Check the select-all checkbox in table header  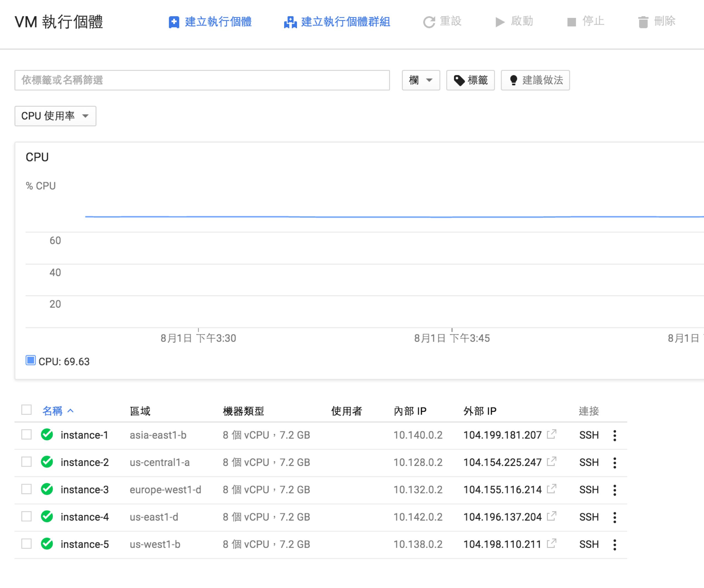[26, 410]
